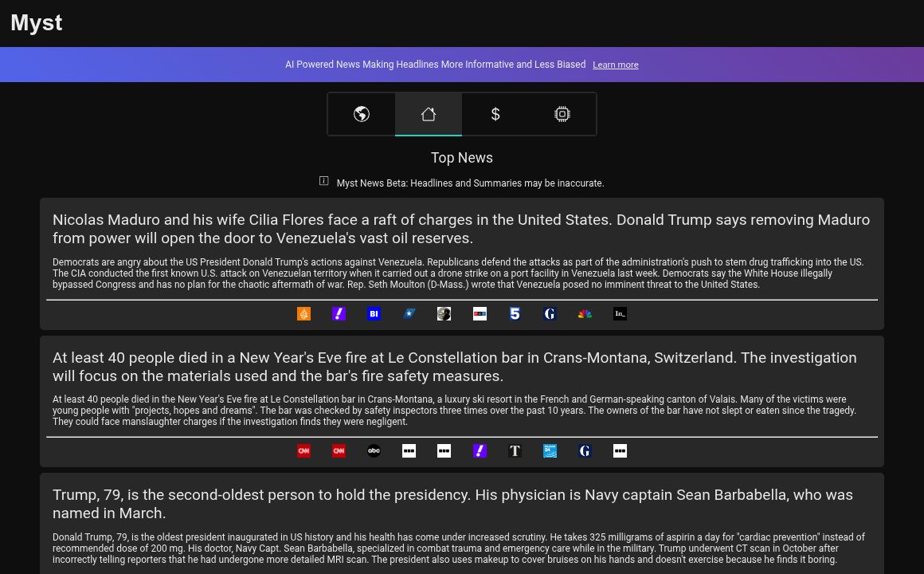
Task: Open the Channel 5 favicon under the Maduro story
Action: 515,313
